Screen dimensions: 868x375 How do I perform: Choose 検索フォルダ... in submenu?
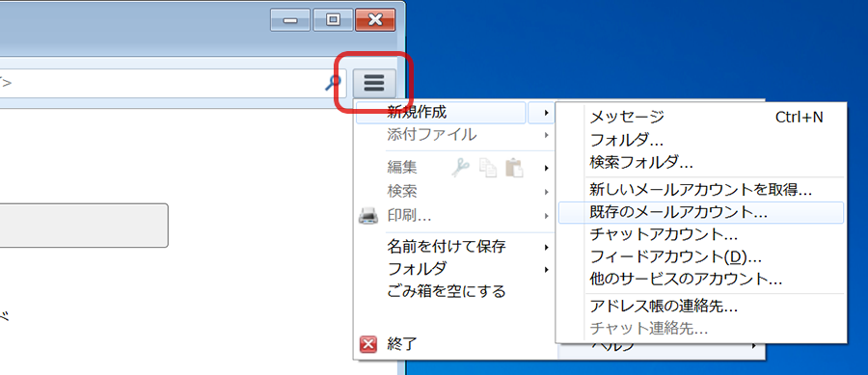pos(701,163)
